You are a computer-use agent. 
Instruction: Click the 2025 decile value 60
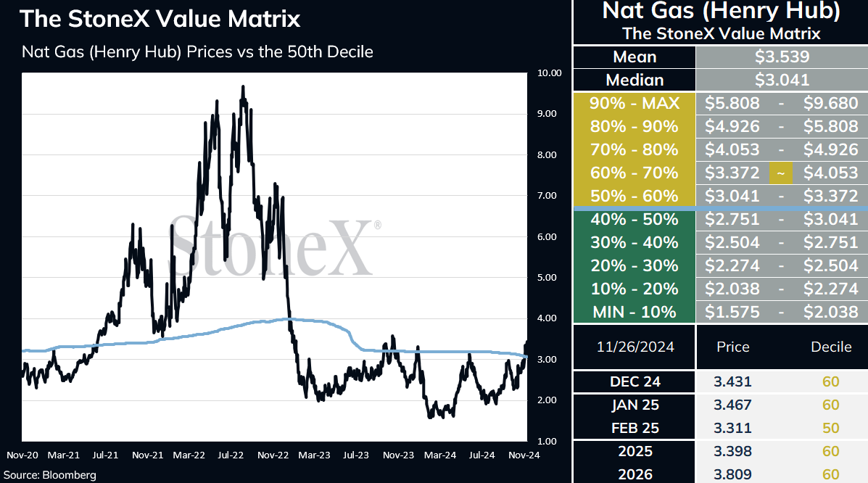click(x=830, y=451)
